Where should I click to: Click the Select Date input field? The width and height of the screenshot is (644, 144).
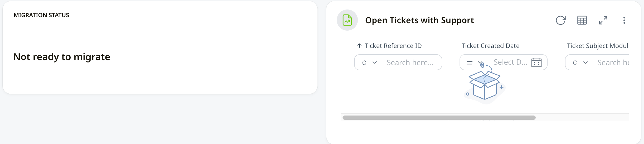coord(510,62)
